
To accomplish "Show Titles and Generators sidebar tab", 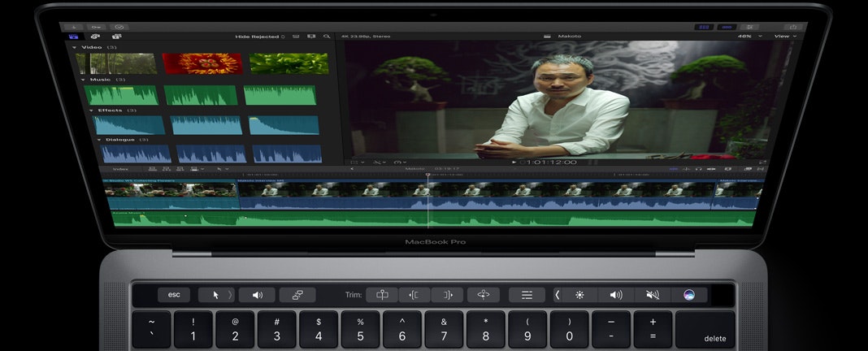I will (x=116, y=37).
